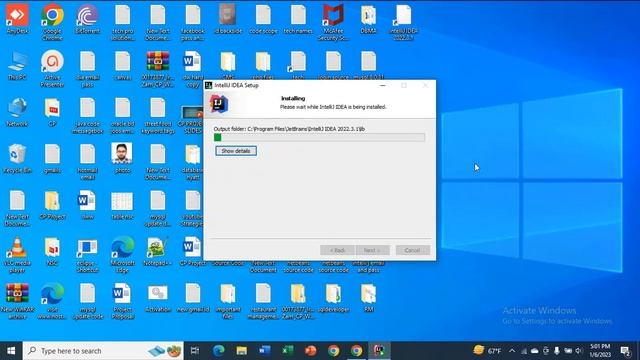Click the 67°F weather widget
Image resolution: width=640 pixels, height=360 pixels.
(487, 351)
